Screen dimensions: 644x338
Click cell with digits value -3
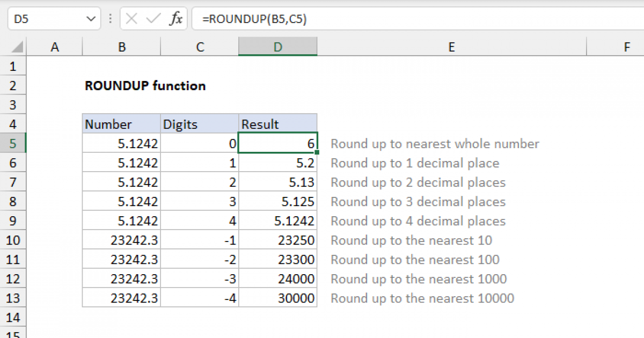(200, 279)
